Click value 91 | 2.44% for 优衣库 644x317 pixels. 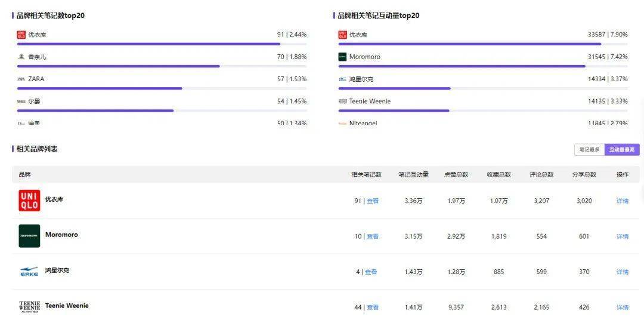click(x=292, y=35)
